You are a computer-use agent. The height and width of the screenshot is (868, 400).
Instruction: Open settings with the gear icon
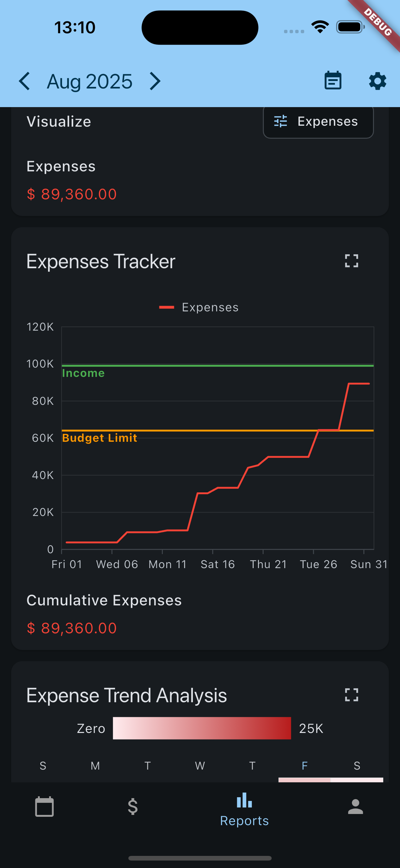377,81
